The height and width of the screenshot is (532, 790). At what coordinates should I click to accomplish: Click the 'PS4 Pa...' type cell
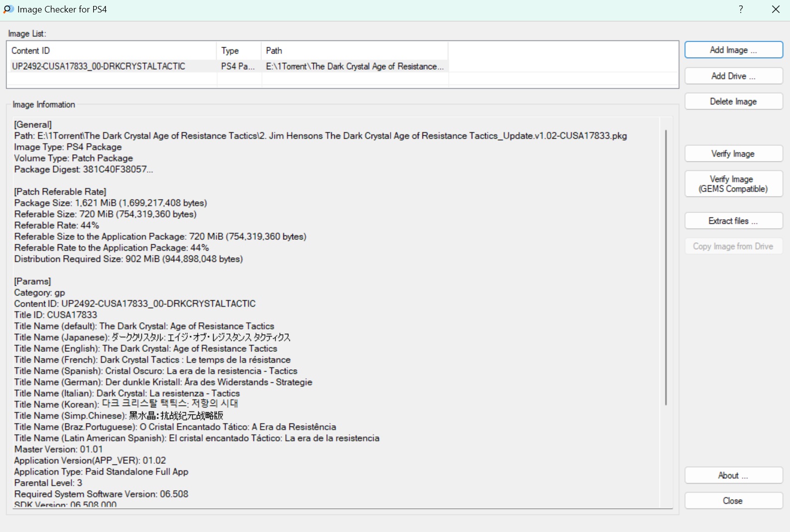pyautogui.click(x=239, y=66)
